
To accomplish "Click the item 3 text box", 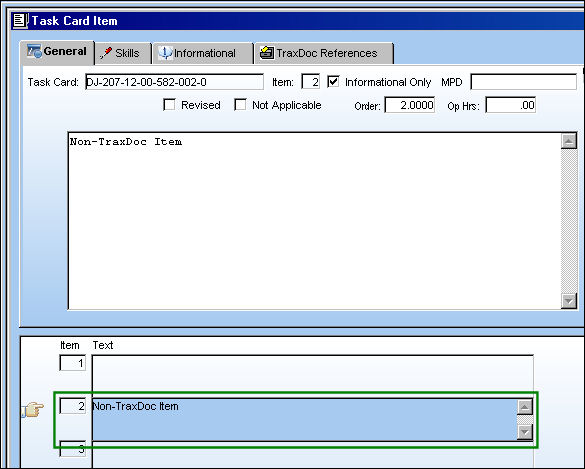I will coord(313,455).
